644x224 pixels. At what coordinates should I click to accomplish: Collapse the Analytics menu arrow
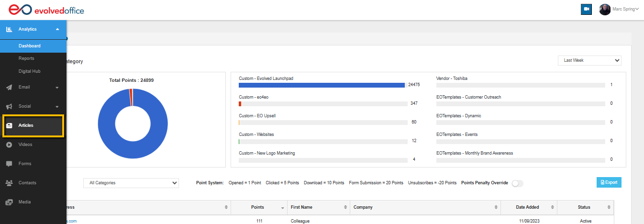57,29
